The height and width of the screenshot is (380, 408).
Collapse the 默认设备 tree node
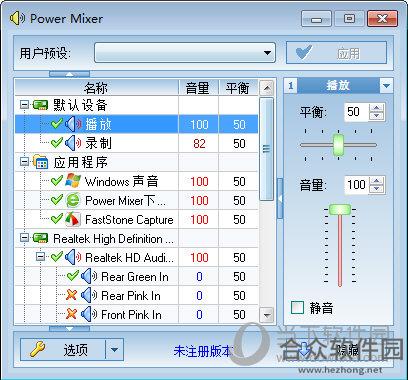[x=24, y=105]
